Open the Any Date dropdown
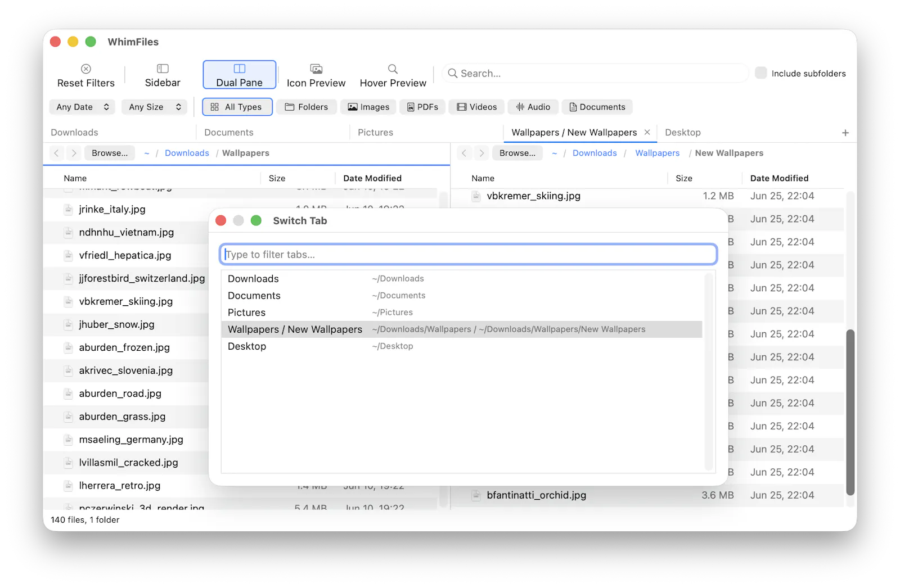900x588 pixels. 83,107
